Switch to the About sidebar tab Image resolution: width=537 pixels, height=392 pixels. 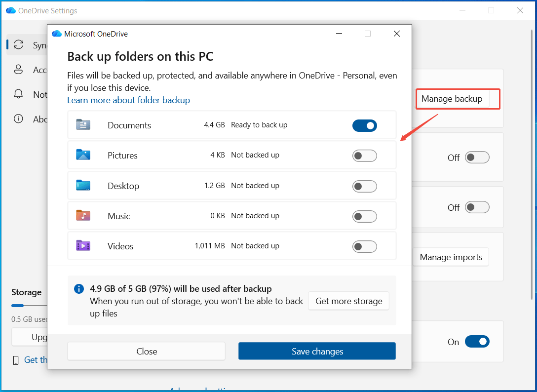18,119
